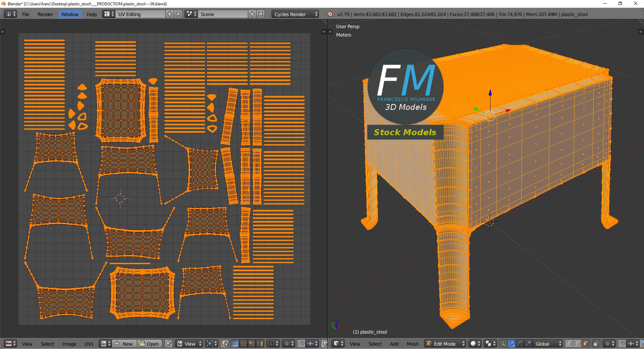Toggle the 3D manipulator widget
The height and width of the screenshot is (349, 644).
[503, 344]
